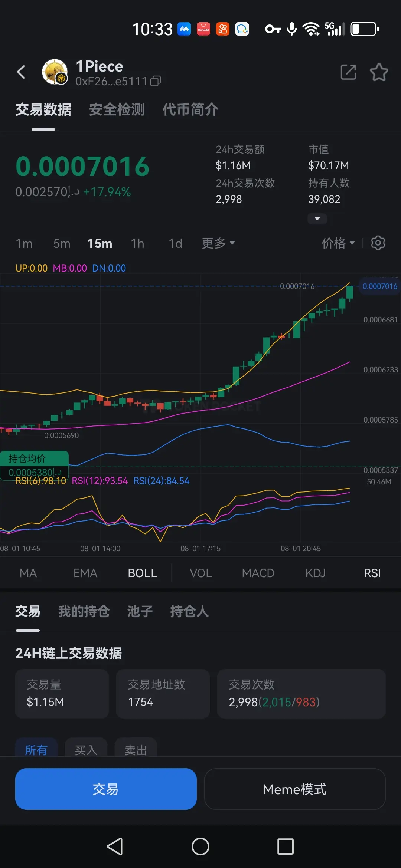Switch to 代币简介 tab
The width and height of the screenshot is (401, 868).
click(190, 109)
